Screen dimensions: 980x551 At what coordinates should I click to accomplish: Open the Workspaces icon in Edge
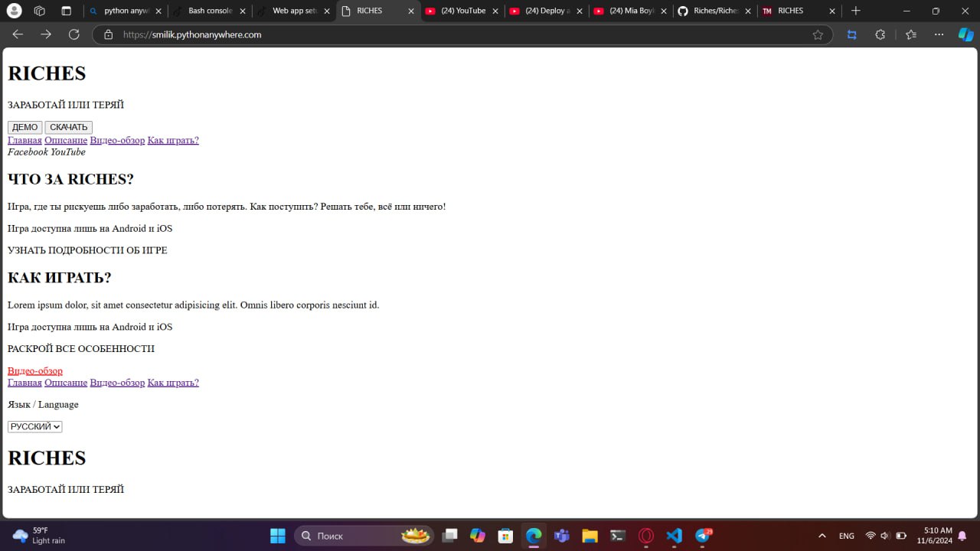(x=40, y=11)
